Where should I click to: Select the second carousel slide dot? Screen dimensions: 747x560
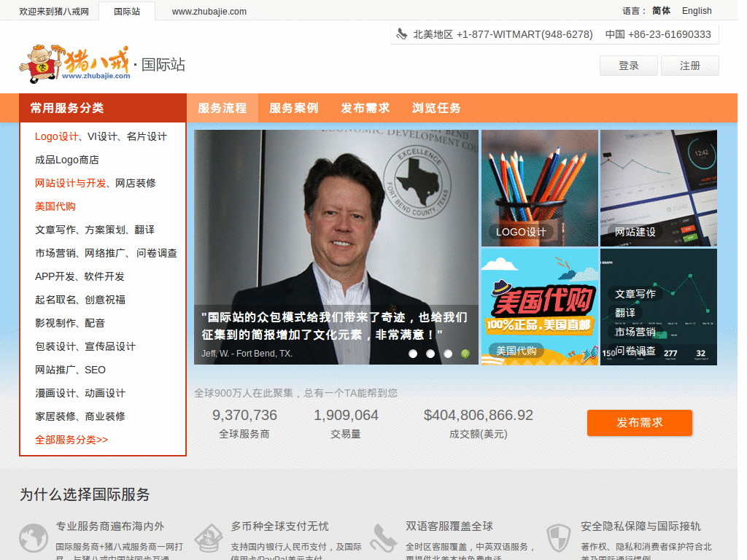[430, 354]
